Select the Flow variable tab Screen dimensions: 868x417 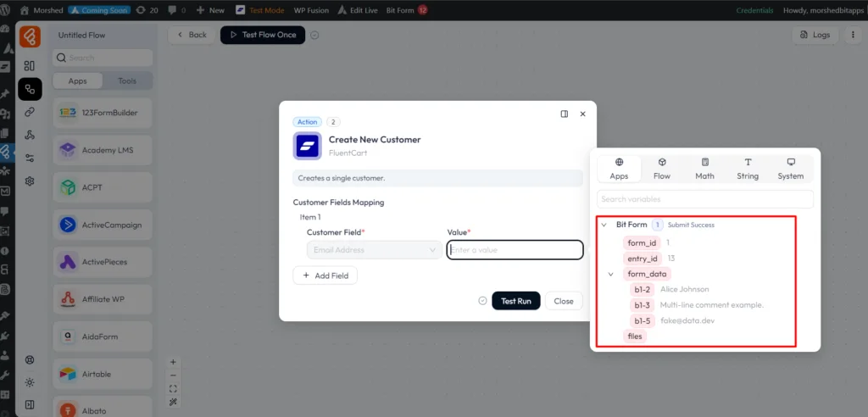(661, 169)
